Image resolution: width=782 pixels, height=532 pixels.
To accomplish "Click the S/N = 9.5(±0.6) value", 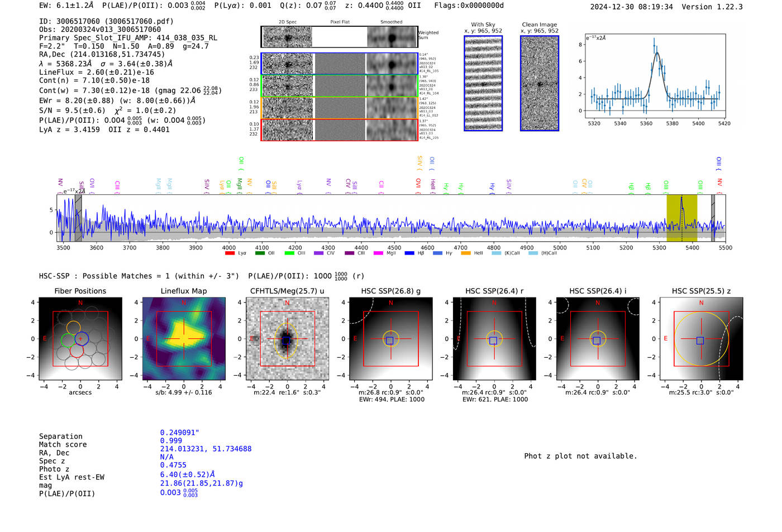I will [72, 111].
